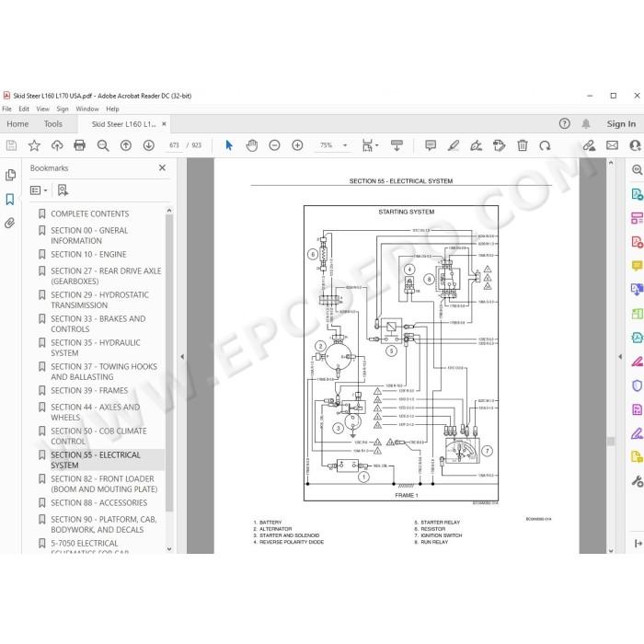
Task: Jump to SECTION 29 - HYDROSTATIC TRANSMISSION
Action: (99, 300)
